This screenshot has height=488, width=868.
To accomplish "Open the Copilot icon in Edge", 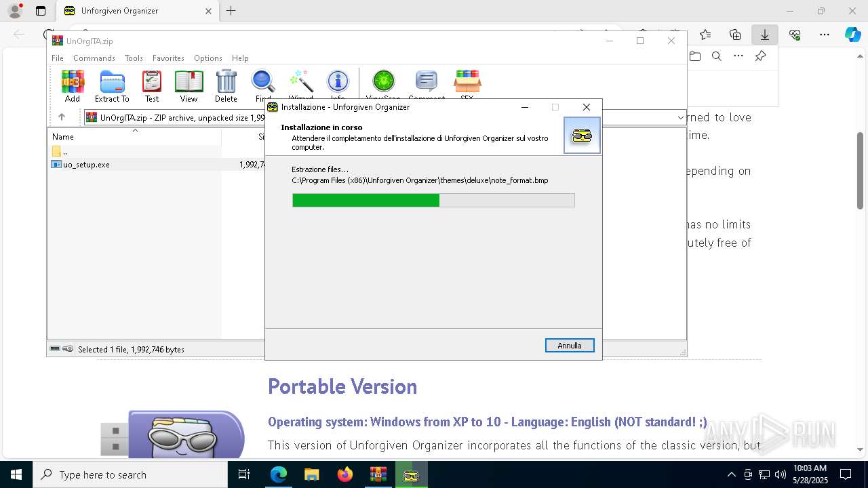I will 852,35.
